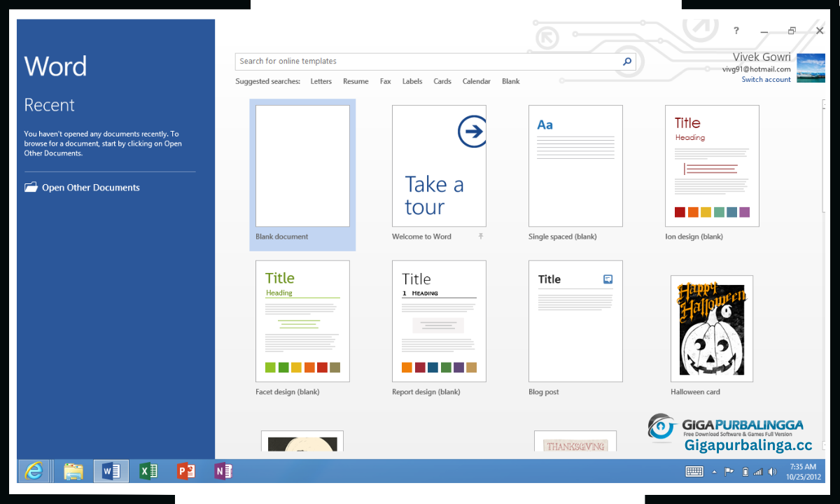The image size is (840, 504).
Task: Open the touch keyboard tray icon
Action: click(x=694, y=472)
